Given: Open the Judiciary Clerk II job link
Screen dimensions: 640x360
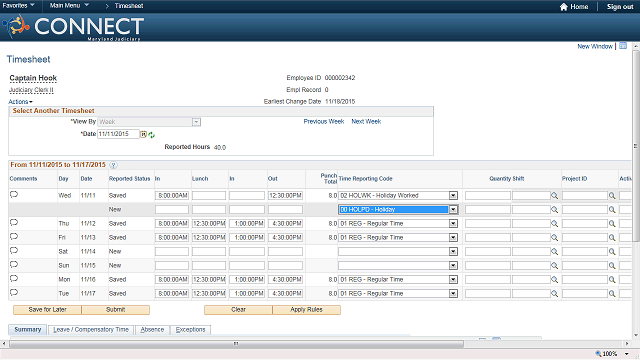Looking at the screenshot, I should (x=31, y=90).
